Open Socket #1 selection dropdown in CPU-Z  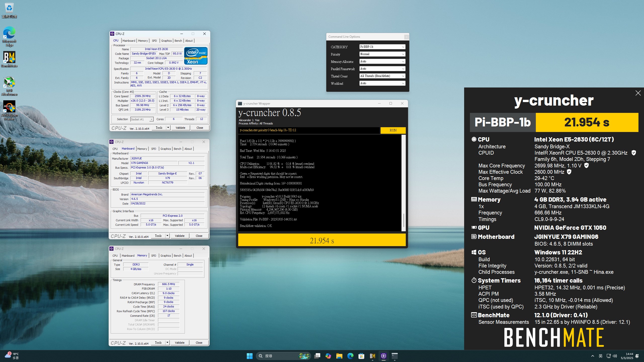pos(142,119)
